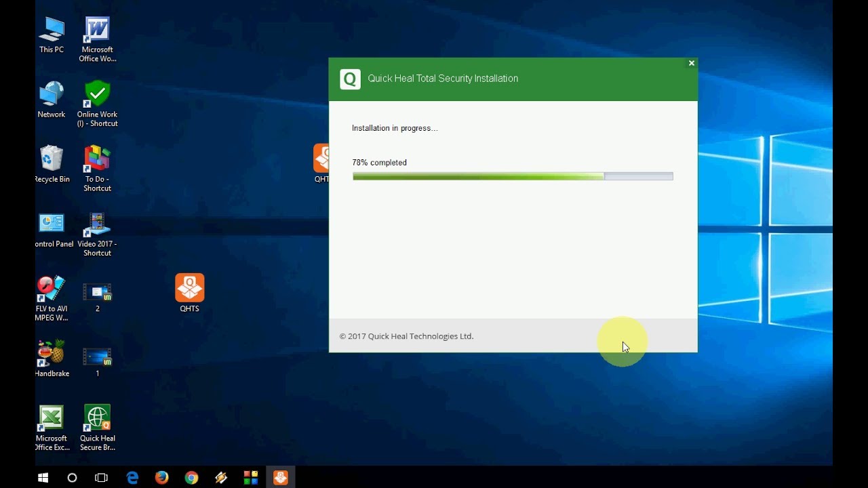Click the 'Quick Heal Total Security Installation' title
The image size is (868, 488).
(443, 79)
